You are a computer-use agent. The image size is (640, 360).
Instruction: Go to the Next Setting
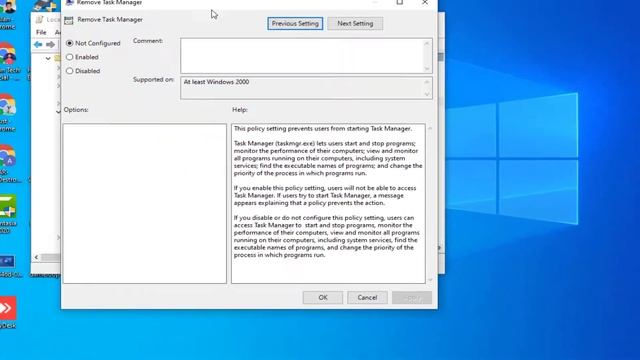355,23
